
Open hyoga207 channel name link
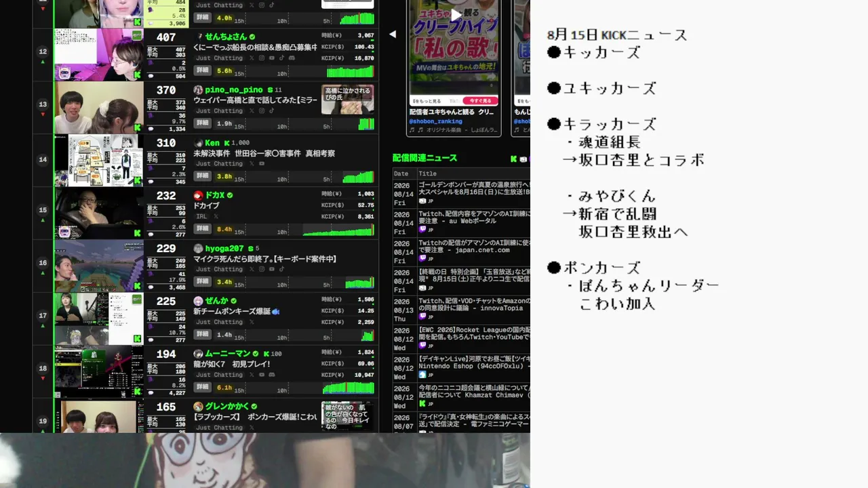(224, 249)
